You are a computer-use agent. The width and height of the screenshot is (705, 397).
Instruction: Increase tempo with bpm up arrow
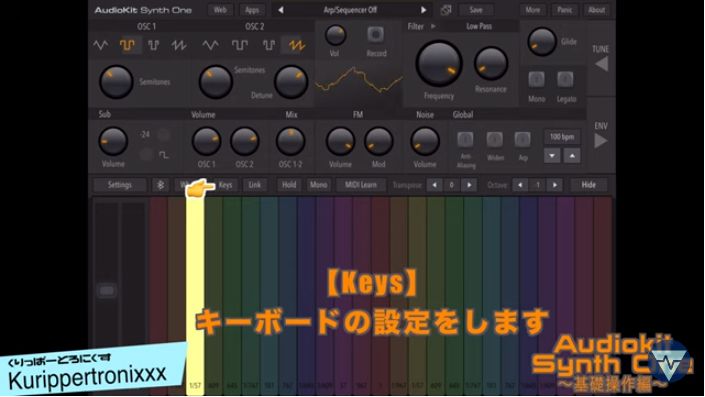[x=572, y=156]
